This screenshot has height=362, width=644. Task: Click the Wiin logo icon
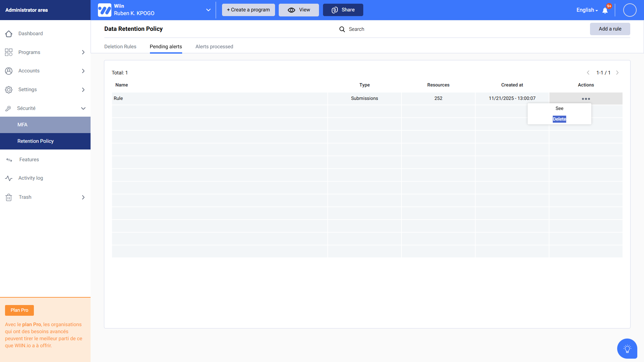click(104, 10)
